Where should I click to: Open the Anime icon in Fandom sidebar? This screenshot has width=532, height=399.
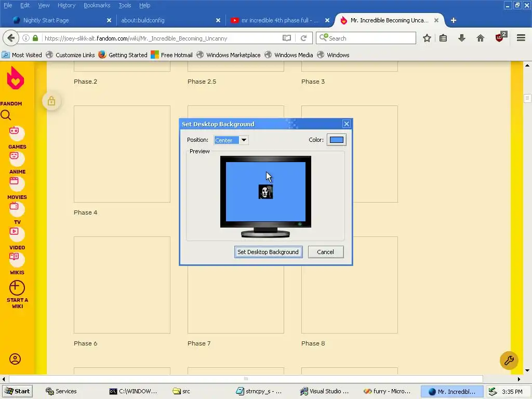[17, 158]
